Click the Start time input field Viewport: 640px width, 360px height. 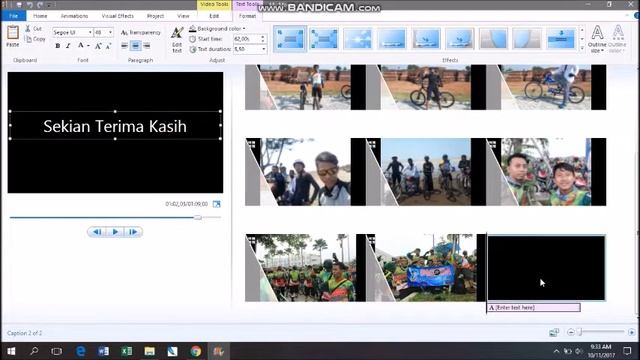[247, 39]
